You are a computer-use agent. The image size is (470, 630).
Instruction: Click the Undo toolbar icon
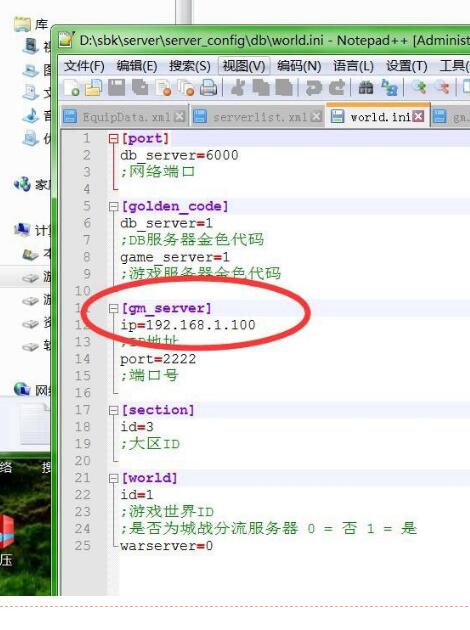pos(313,88)
